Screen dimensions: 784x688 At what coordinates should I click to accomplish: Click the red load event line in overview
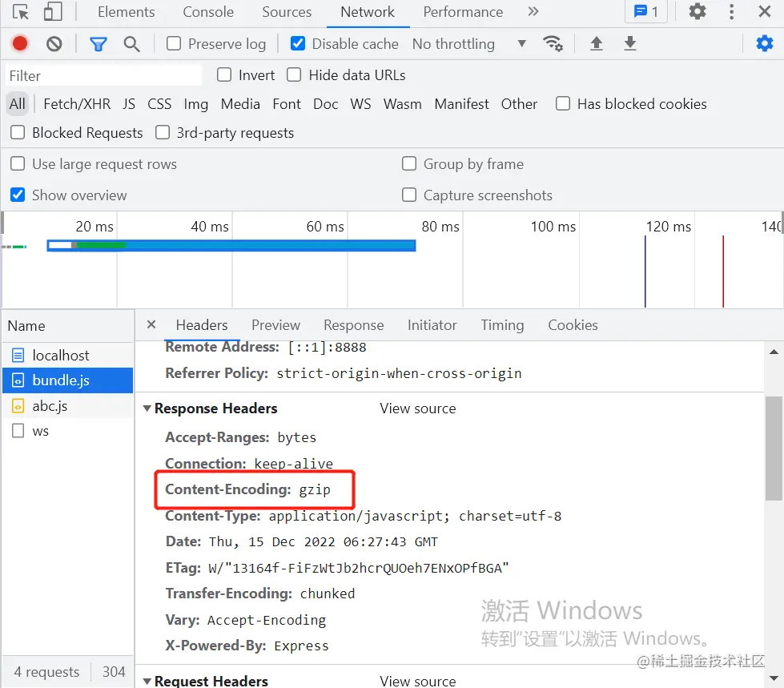(723, 272)
